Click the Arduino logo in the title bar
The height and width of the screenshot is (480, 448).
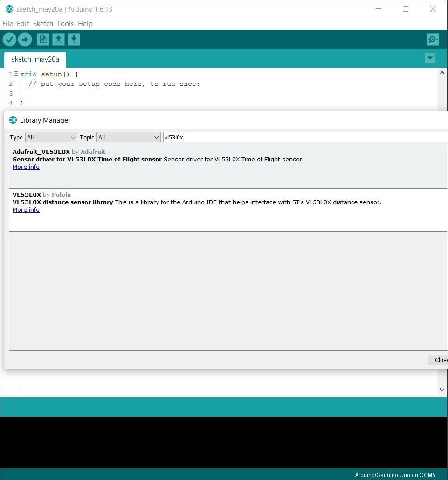point(9,9)
